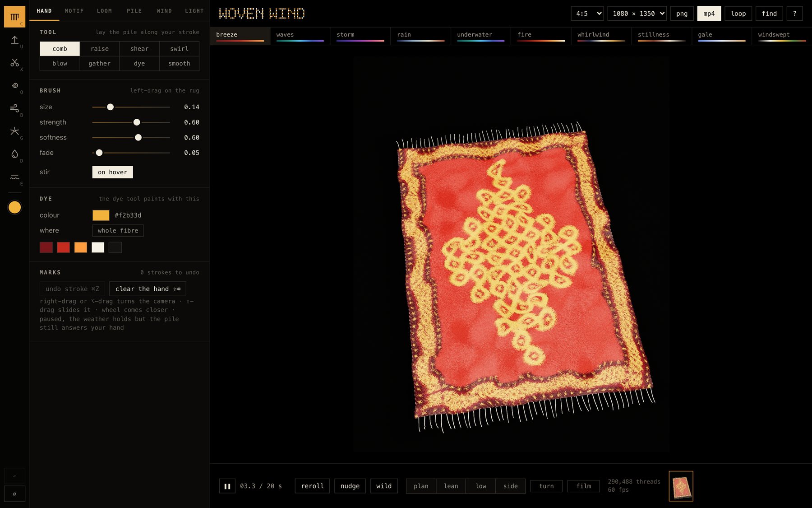Screen dimensions: 812x508
Task: Click the wild button
Action: [x=384, y=486]
